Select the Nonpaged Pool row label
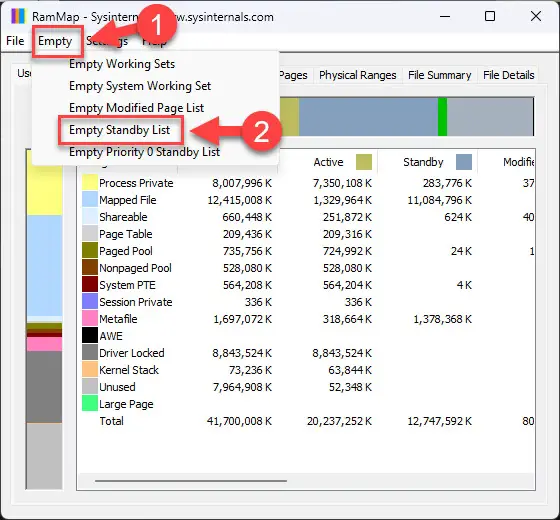Viewport: 560px width, 520px height. (x=135, y=268)
